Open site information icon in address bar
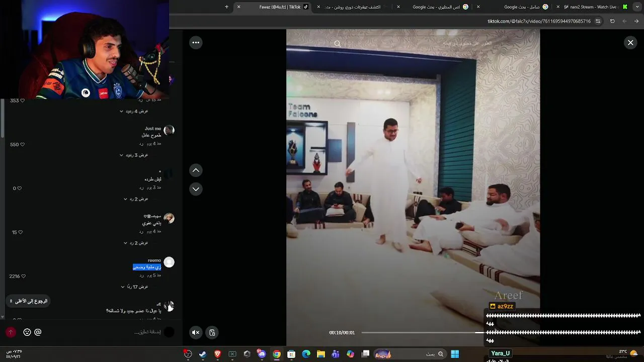The width and height of the screenshot is (644, 362). click(x=598, y=21)
